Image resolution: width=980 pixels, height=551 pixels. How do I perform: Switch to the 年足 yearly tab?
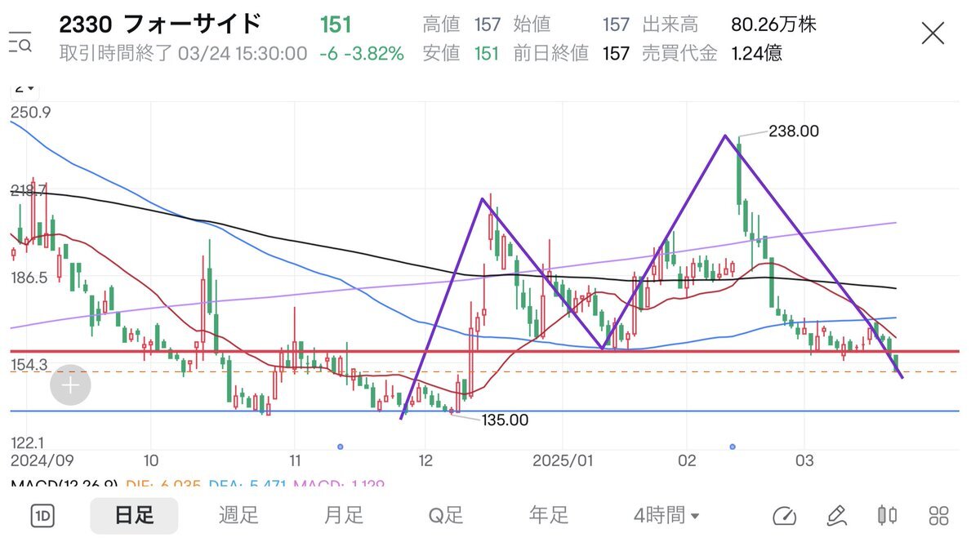(549, 516)
